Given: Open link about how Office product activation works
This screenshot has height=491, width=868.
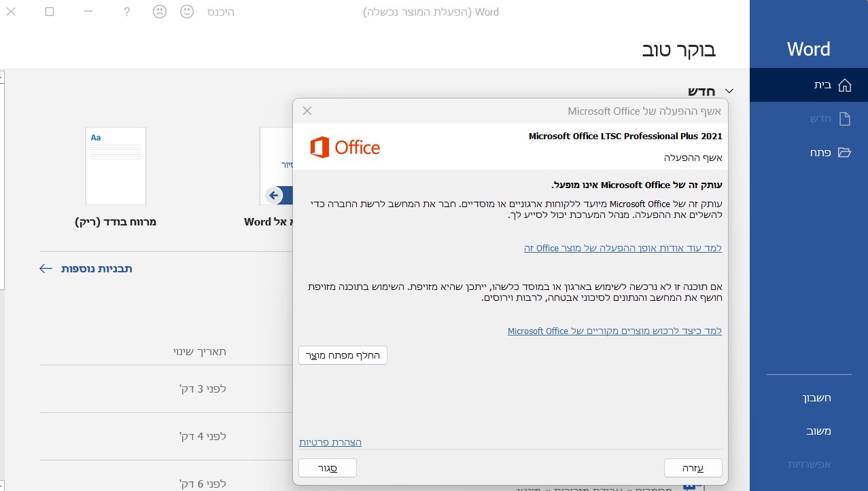Looking at the screenshot, I should pos(623,248).
